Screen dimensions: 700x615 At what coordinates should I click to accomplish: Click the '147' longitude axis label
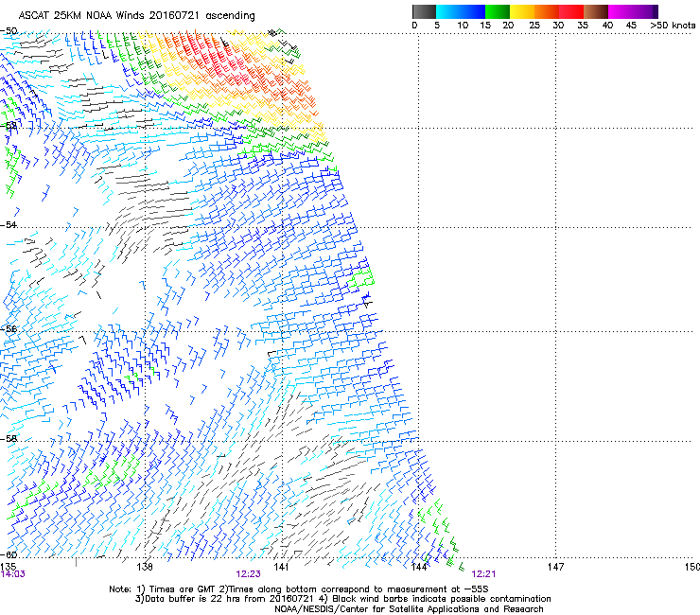pyautogui.click(x=555, y=567)
